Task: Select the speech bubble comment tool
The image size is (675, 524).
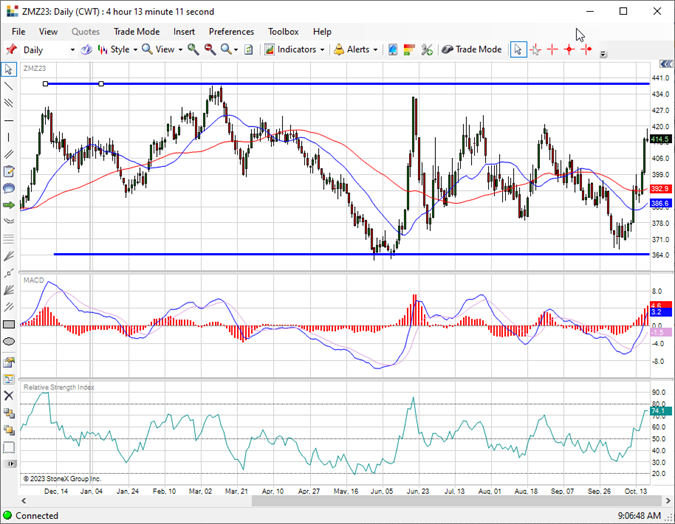Action: [9, 188]
